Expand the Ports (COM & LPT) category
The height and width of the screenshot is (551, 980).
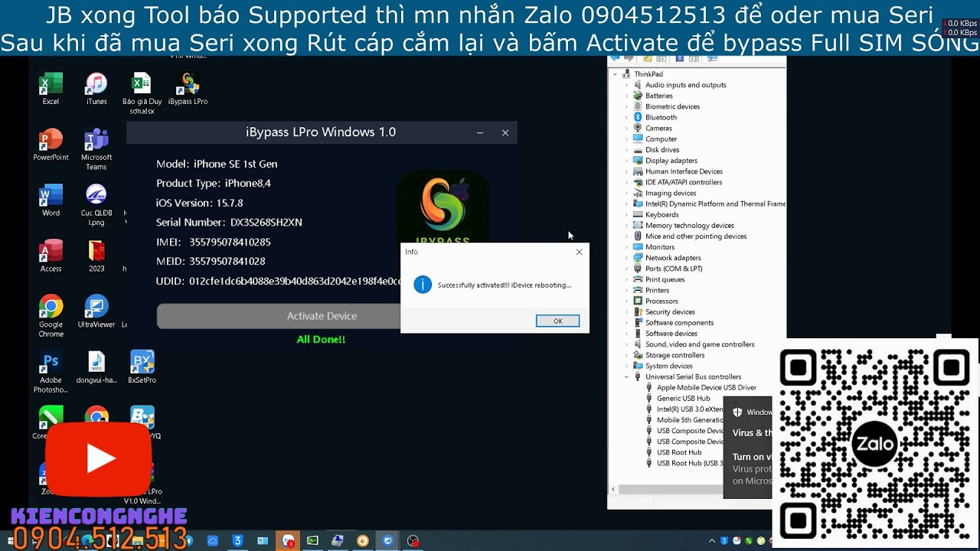coord(626,269)
